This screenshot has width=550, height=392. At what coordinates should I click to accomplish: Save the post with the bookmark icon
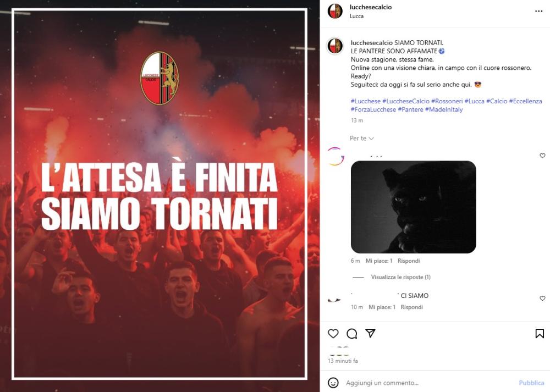coord(540,333)
